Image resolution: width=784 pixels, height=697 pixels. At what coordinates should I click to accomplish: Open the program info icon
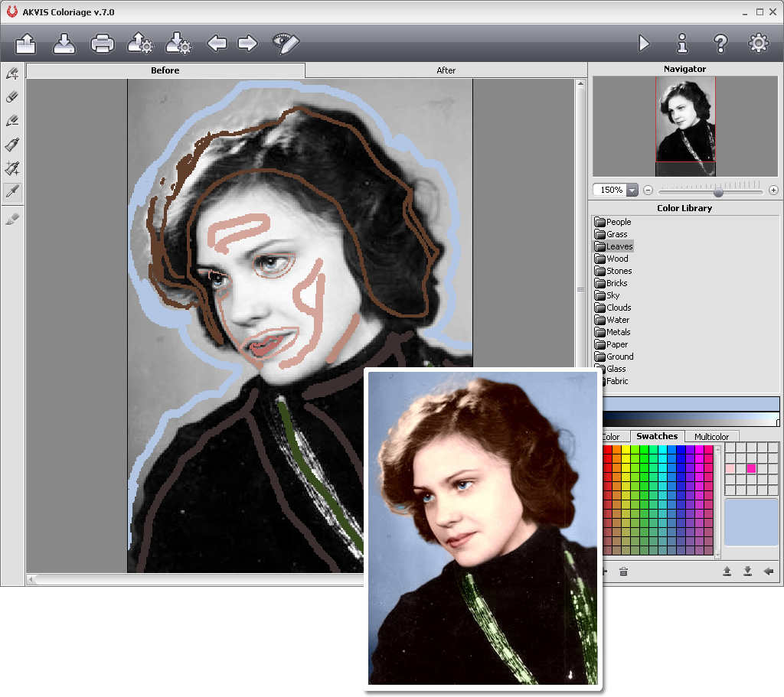(682, 44)
